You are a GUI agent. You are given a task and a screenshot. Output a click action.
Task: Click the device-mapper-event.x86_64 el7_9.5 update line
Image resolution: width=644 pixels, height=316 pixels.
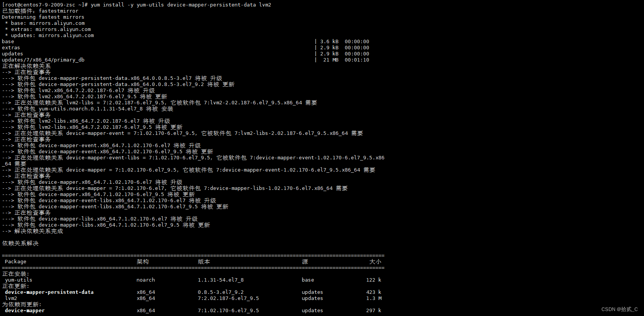coord(108,152)
